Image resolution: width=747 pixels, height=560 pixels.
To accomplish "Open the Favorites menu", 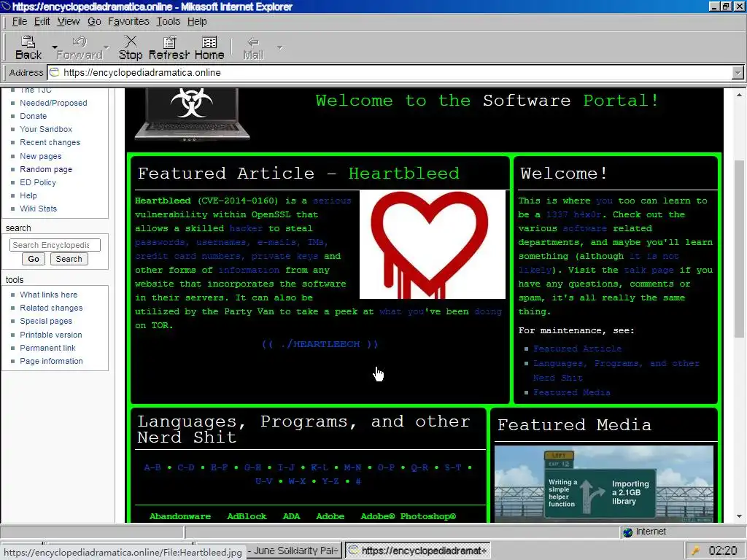I will pos(128,21).
